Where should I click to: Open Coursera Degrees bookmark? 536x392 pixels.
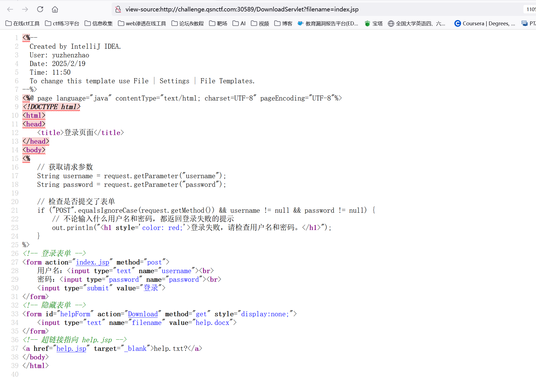coord(484,23)
